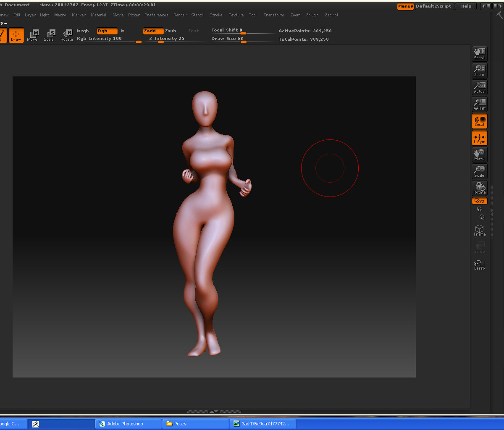Screen dimensions: 504x430
Task: Click the DefaultZScript button
Action: point(433,6)
